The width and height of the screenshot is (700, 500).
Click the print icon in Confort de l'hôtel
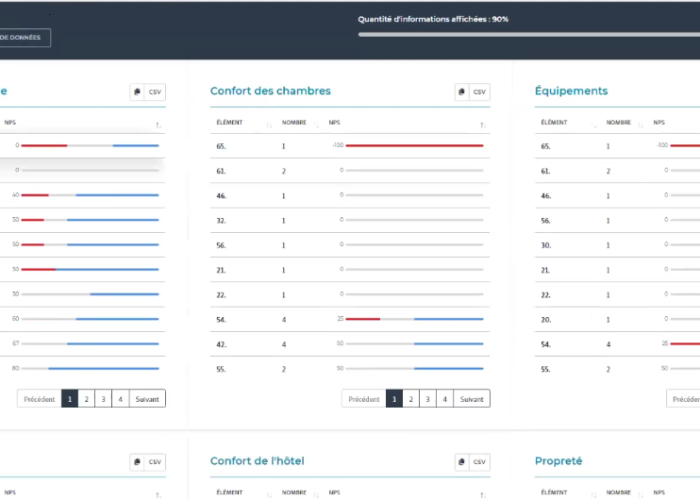coord(462,462)
